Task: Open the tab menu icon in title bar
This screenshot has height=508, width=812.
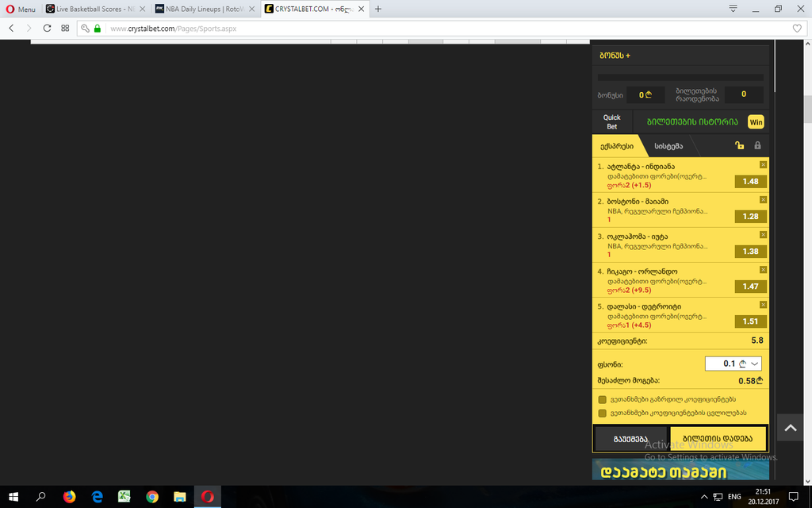Action: [x=733, y=8]
